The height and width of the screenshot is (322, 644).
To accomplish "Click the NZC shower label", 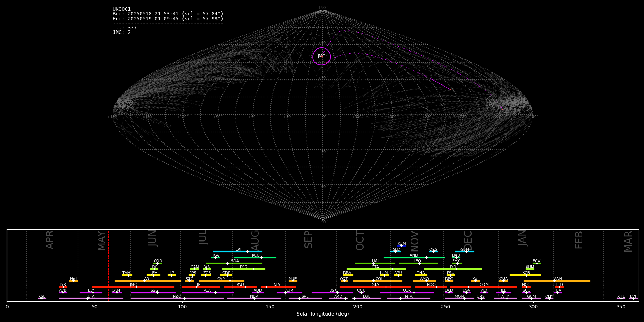I will [177, 297].
